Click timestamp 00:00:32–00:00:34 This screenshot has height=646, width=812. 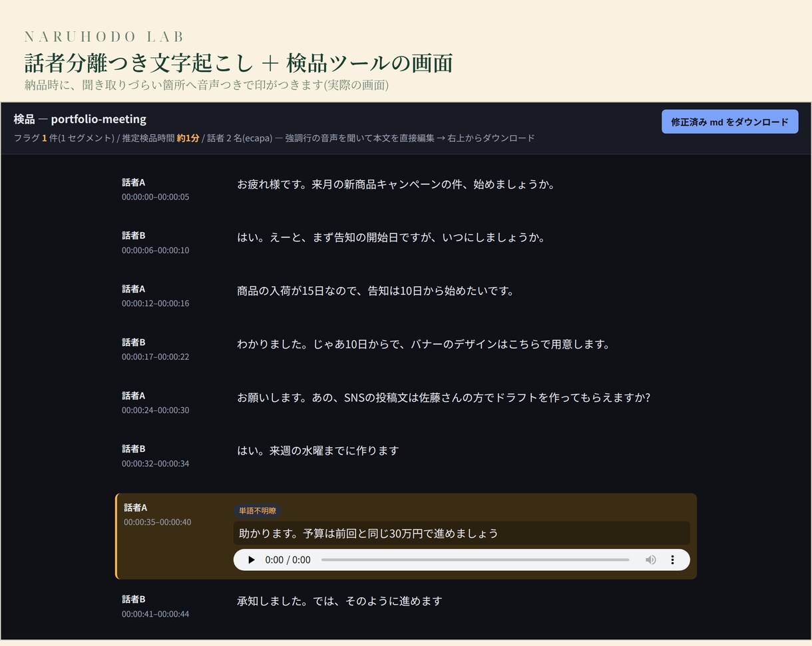[x=155, y=463]
